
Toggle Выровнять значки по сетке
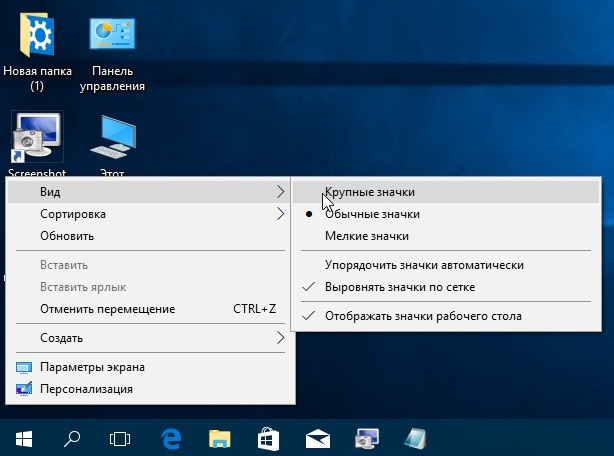(x=446, y=287)
